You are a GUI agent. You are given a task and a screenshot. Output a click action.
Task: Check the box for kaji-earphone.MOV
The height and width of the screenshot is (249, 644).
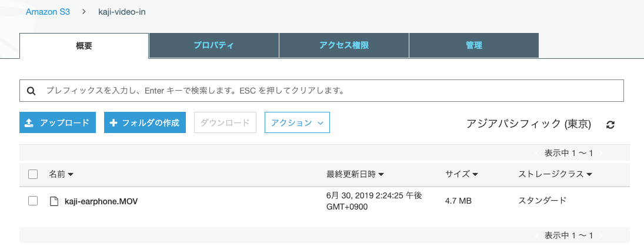click(x=33, y=201)
